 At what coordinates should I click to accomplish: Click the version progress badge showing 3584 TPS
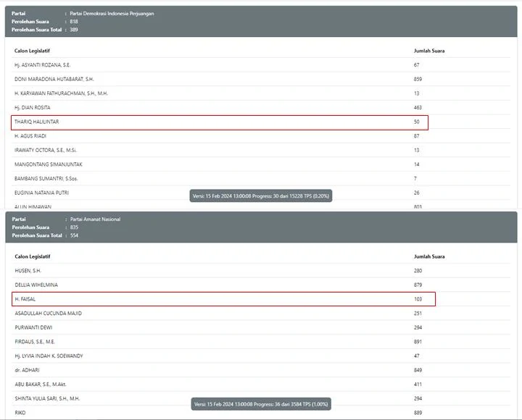pos(261,404)
